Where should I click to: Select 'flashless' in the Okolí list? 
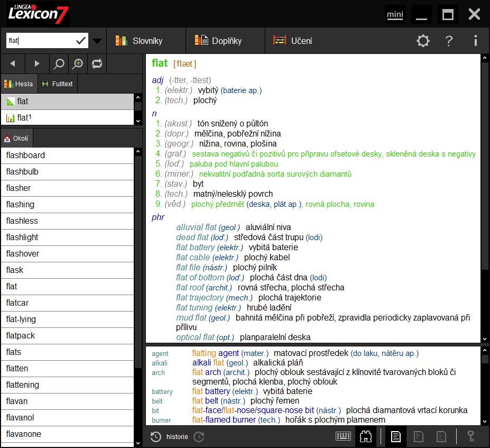point(68,221)
